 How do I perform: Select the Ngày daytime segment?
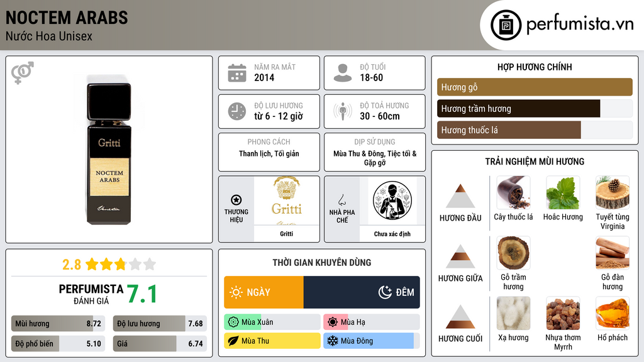click(264, 292)
